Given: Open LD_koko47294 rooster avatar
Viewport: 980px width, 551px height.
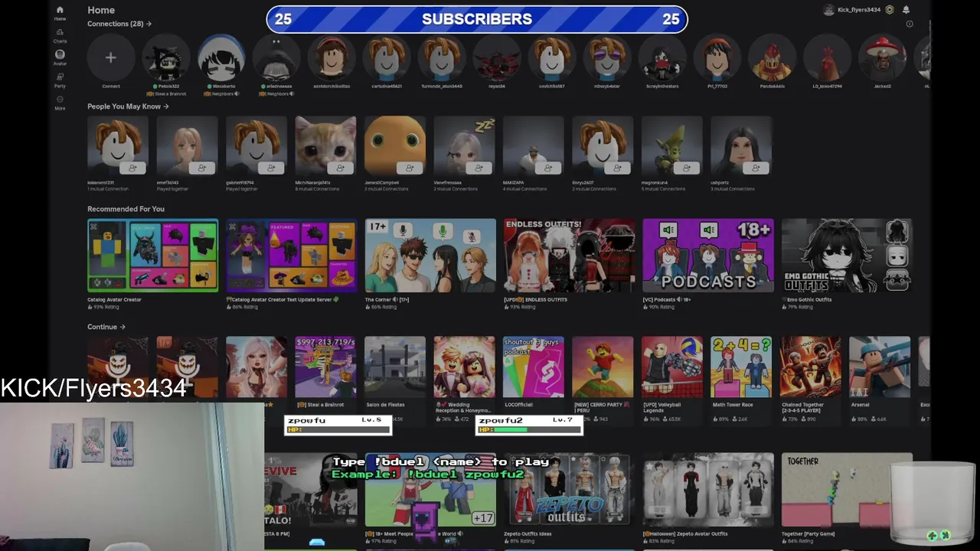Looking at the screenshot, I should 828,57.
